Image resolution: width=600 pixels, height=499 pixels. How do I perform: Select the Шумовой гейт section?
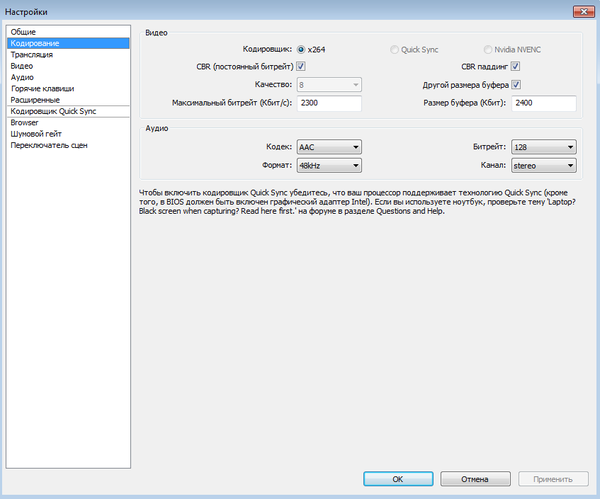[x=68, y=134]
